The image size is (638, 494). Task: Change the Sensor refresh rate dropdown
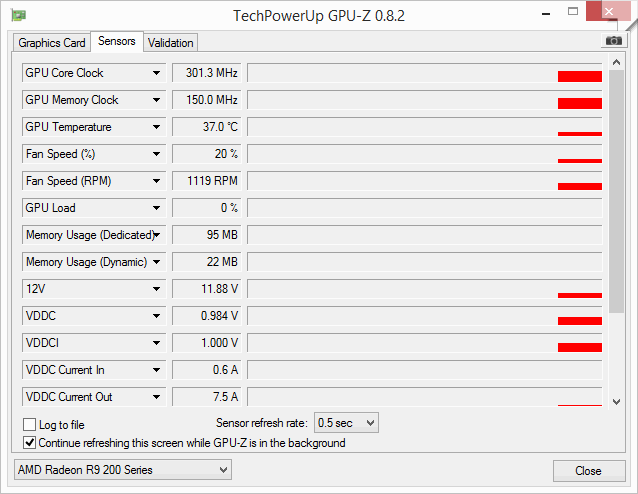coord(346,423)
